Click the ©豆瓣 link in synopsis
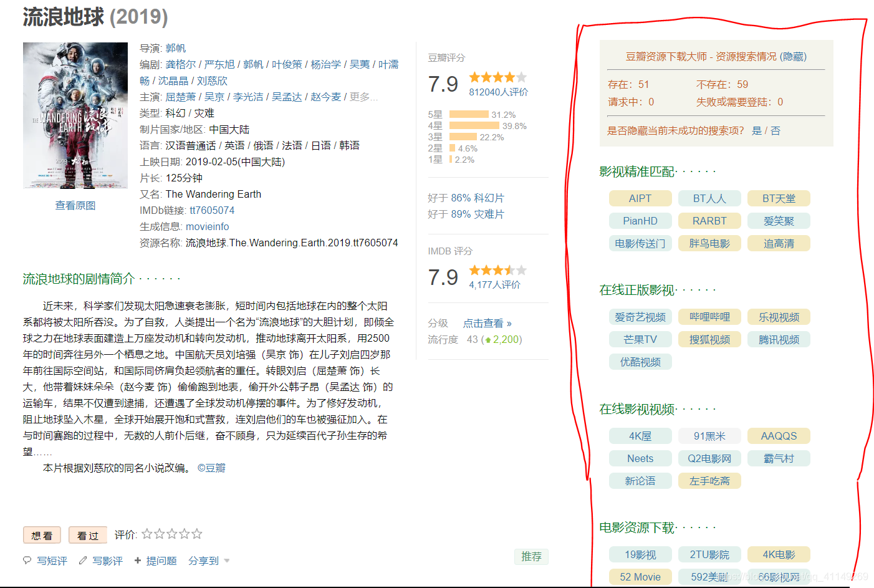This screenshot has height=588, width=874. click(x=211, y=468)
